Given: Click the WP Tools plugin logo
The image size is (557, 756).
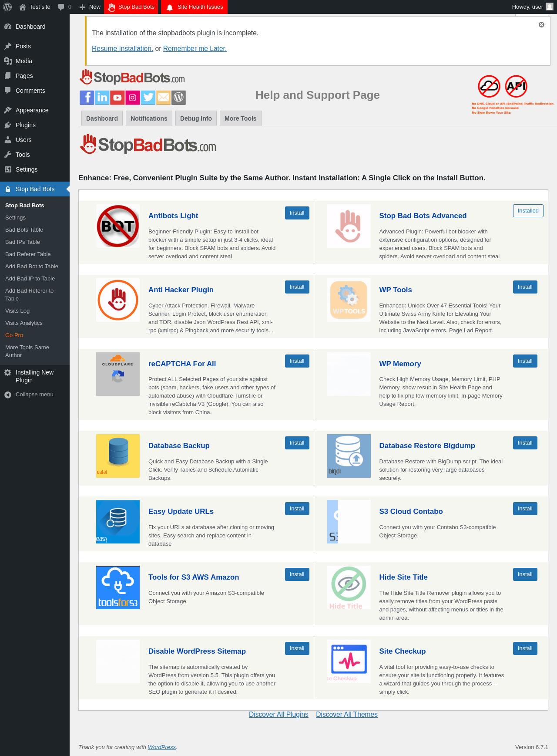Looking at the screenshot, I should tap(349, 300).
